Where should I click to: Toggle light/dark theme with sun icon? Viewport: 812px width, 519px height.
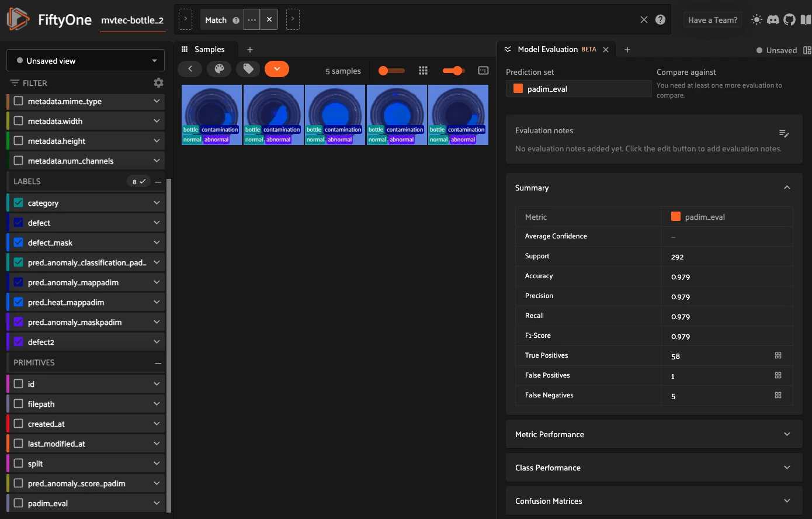tap(757, 20)
